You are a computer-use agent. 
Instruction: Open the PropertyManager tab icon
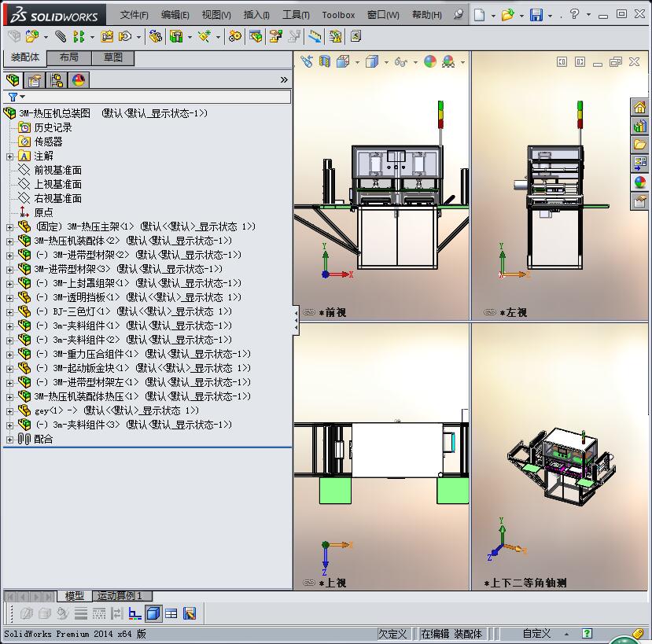point(35,80)
